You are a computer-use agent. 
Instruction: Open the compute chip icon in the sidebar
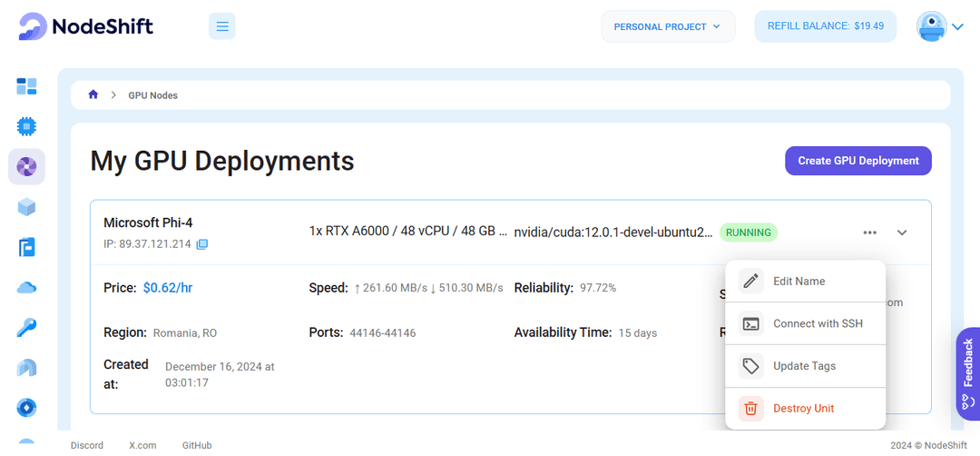26,126
